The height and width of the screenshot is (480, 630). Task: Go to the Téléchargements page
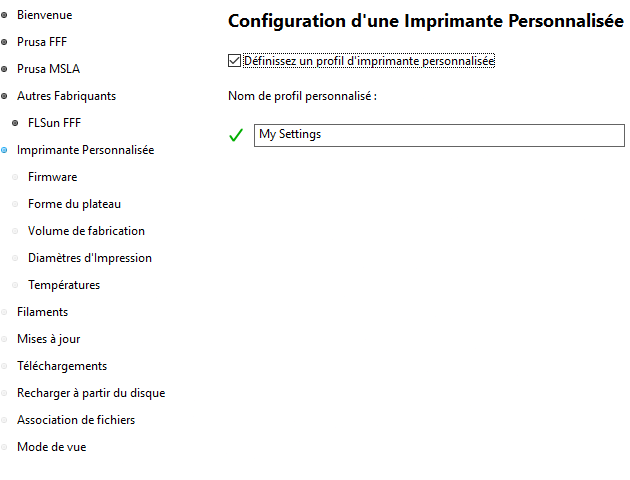tap(62, 366)
